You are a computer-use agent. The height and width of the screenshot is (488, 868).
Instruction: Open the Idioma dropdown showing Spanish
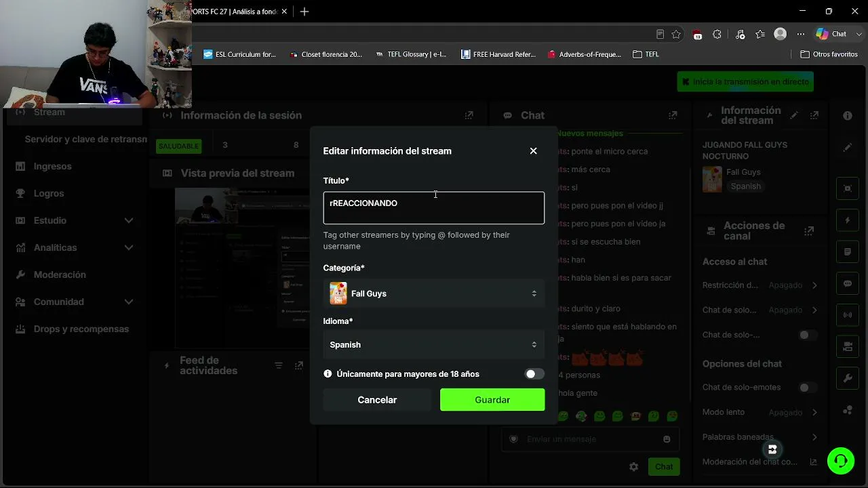coord(434,345)
